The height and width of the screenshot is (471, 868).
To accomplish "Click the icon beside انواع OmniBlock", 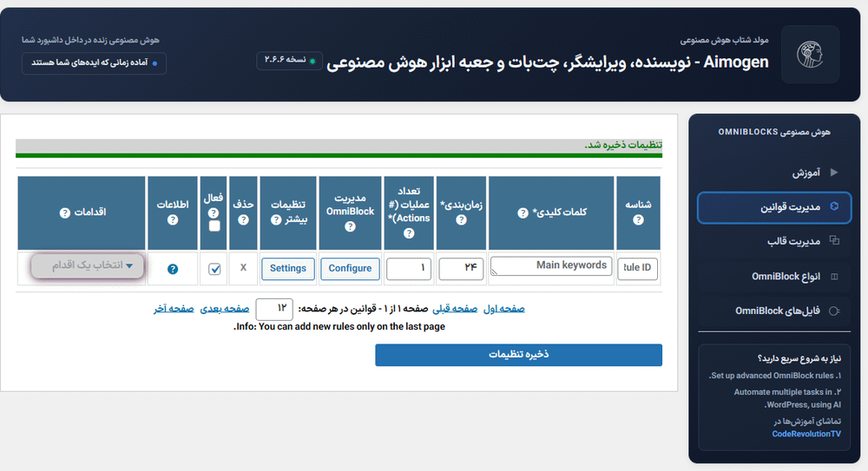I will (834, 276).
